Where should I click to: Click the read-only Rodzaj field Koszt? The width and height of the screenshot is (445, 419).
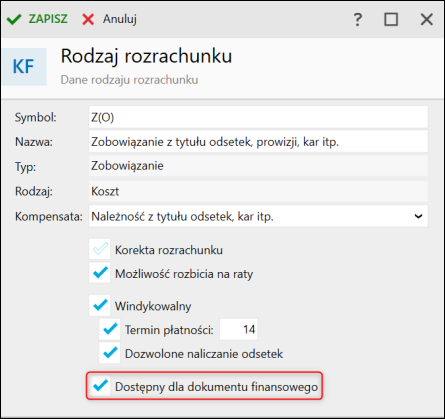pyautogui.click(x=258, y=191)
